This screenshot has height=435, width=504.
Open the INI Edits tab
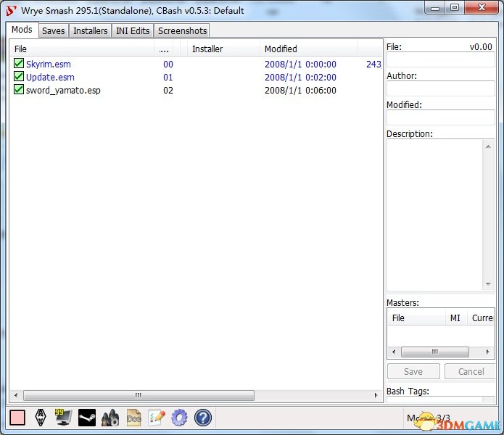coord(133,31)
